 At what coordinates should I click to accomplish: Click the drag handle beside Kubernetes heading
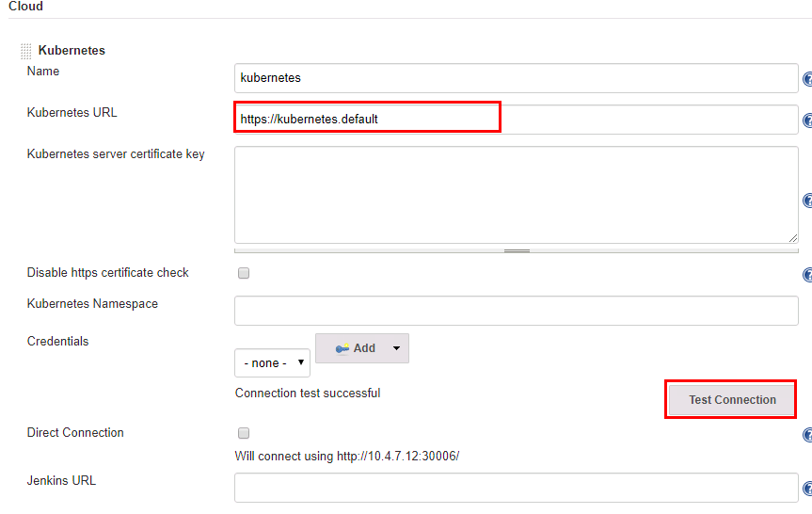coord(25,51)
